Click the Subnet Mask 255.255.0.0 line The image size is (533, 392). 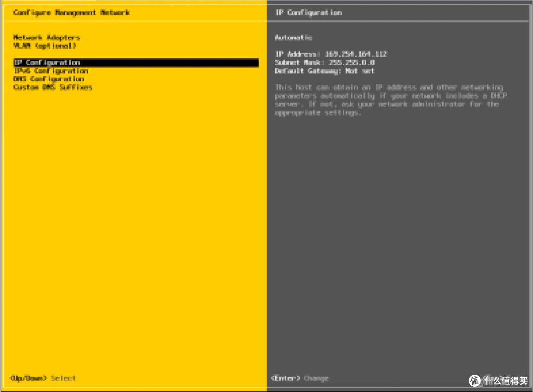(324, 63)
